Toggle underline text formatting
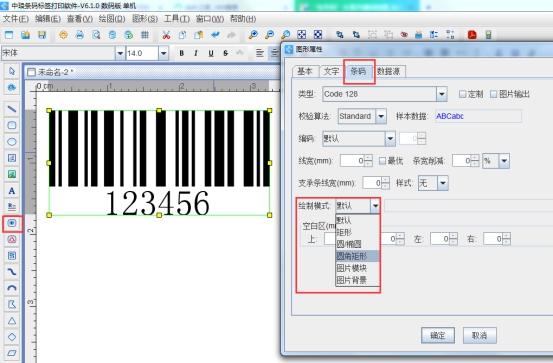 [x=211, y=53]
